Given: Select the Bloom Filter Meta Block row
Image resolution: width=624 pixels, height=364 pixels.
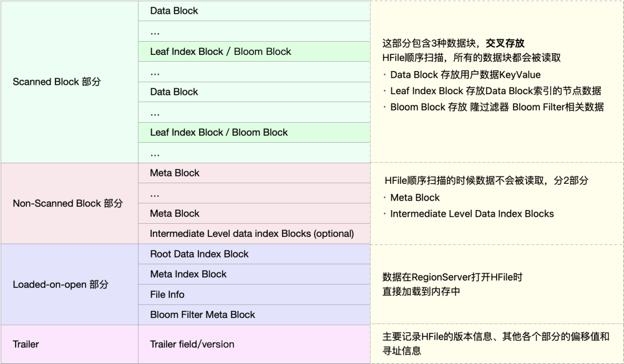Looking at the screenshot, I should tap(202, 315).
